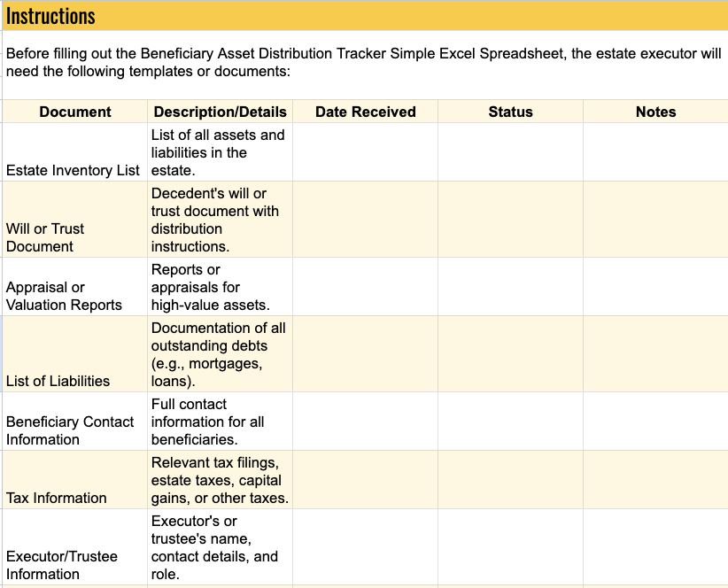Select the Will or Trust Document cell
This screenshot has height=588, width=728.
pyautogui.click(x=75, y=220)
